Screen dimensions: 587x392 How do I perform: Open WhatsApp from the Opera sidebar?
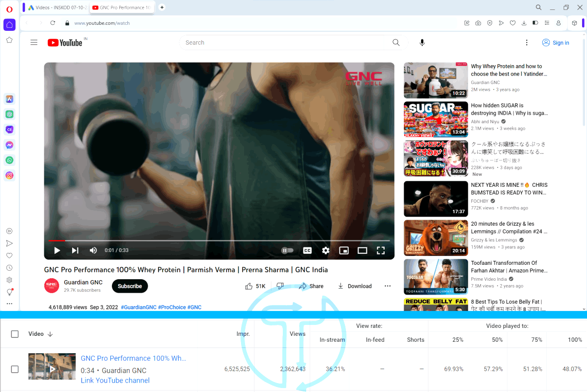coord(9,160)
